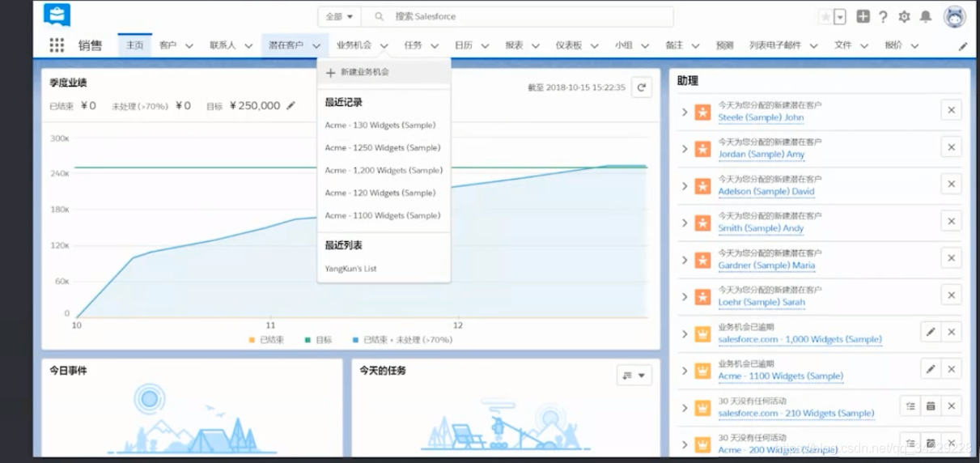
Task: Choose 新建业务机会 from the dropdown menu
Action: (384, 72)
